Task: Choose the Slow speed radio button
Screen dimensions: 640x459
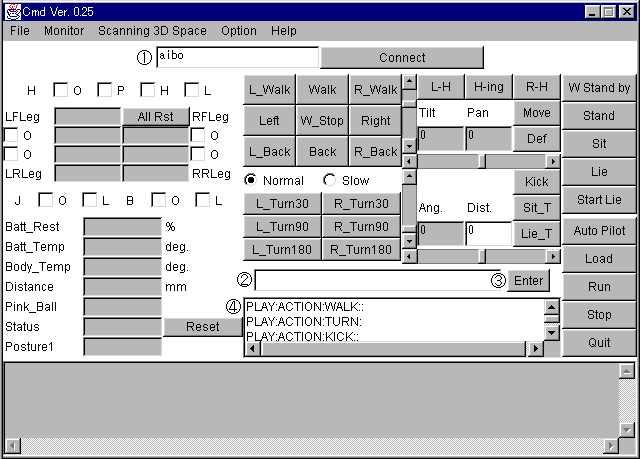Action: point(330,181)
